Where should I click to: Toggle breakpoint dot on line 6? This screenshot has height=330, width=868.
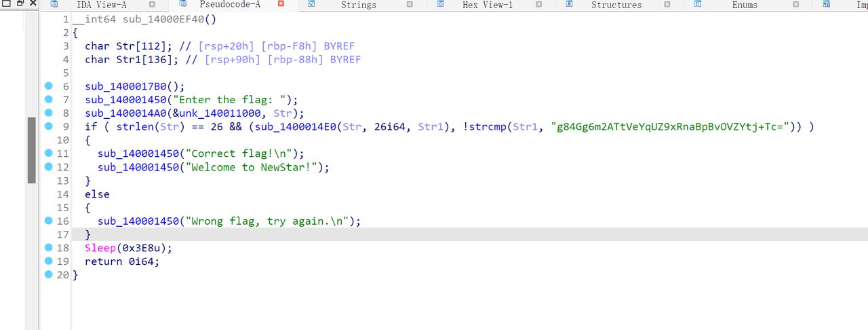point(48,86)
